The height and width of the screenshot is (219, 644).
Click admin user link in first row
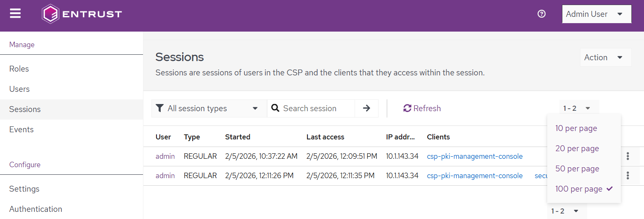point(165,156)
